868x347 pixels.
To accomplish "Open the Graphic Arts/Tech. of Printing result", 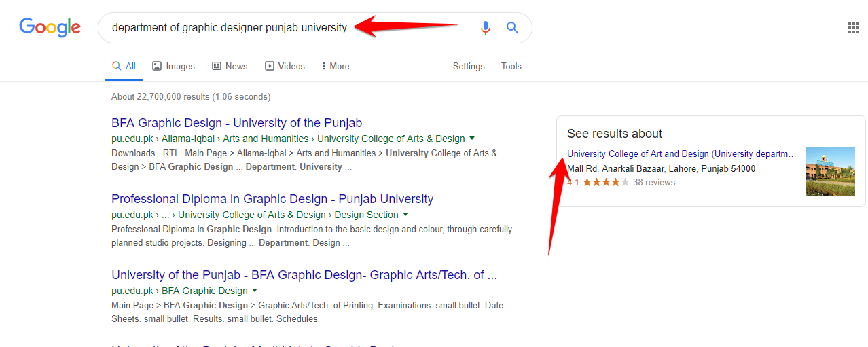I will (304, 275).
